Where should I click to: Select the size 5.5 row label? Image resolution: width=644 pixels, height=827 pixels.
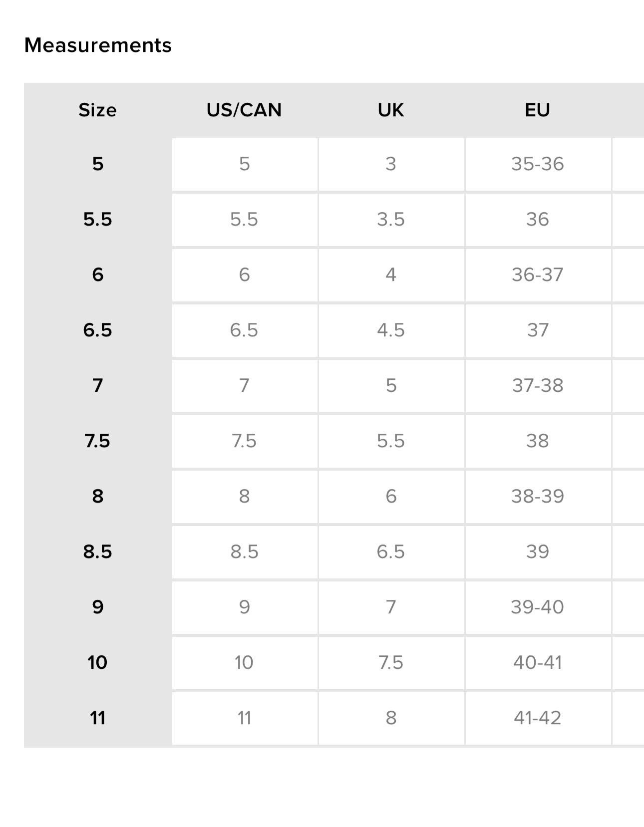coord(97,219)
